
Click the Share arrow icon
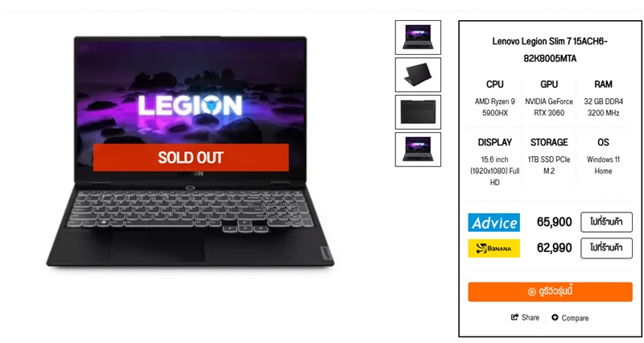[x=514, y=317]
